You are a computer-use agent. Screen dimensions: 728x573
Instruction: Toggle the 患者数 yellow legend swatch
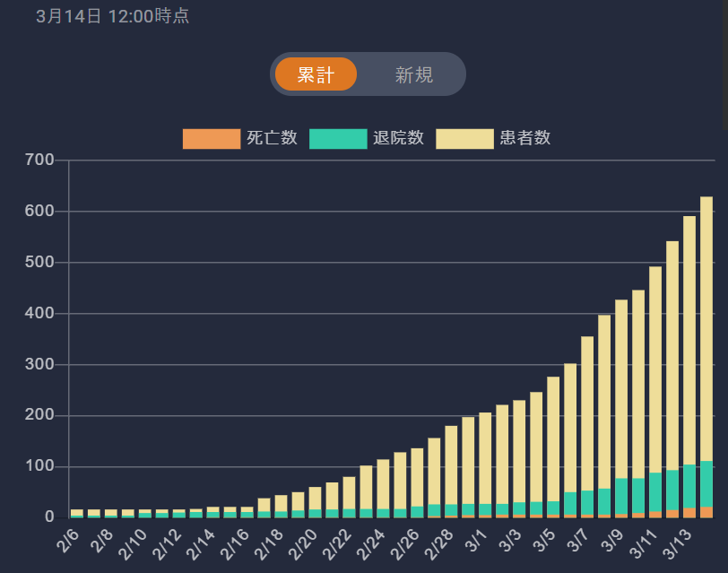(x=464, y=139)
